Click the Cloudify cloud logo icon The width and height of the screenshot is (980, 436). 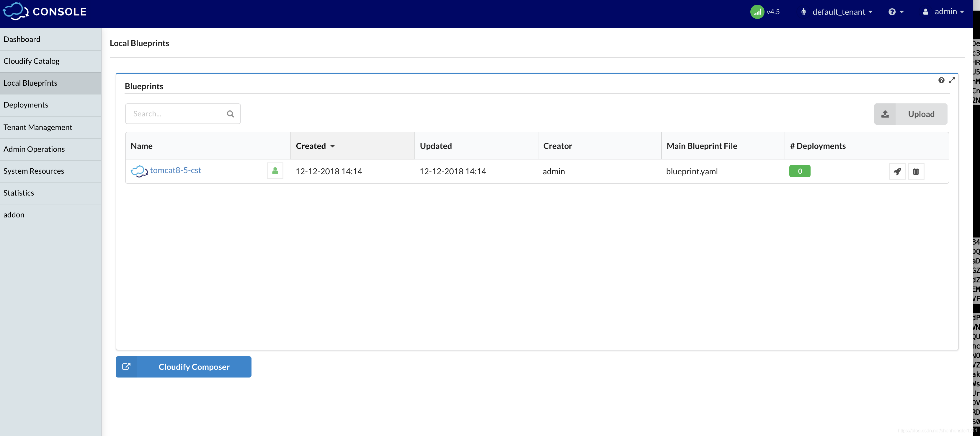coord(16,11)
